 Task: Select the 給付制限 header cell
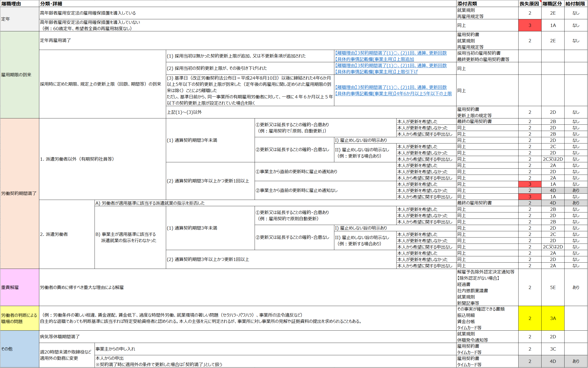point(576,4)
